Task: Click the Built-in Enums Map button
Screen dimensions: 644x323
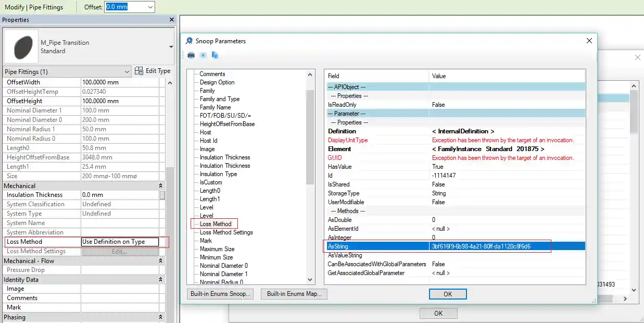Action: (294, 294)
